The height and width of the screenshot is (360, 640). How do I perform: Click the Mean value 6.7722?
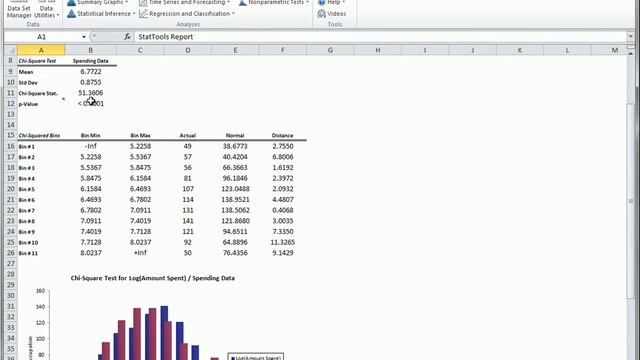point(91,71)
